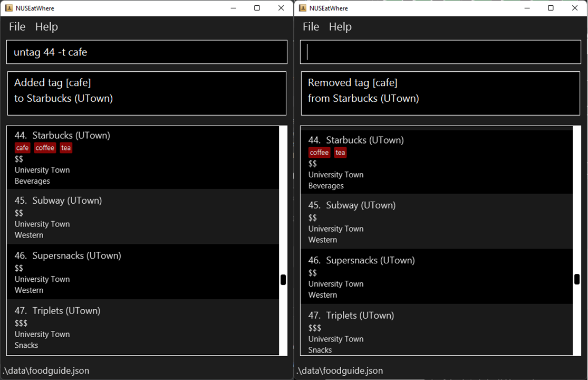Select the coffee tag in the left window
The image size is (588, 380).
(45, 148)
